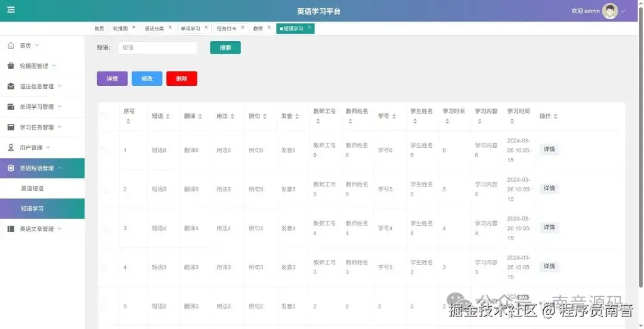The image size is (644, 329).
Task: Check the row with 短语5
Action: (x=104, y=190)
